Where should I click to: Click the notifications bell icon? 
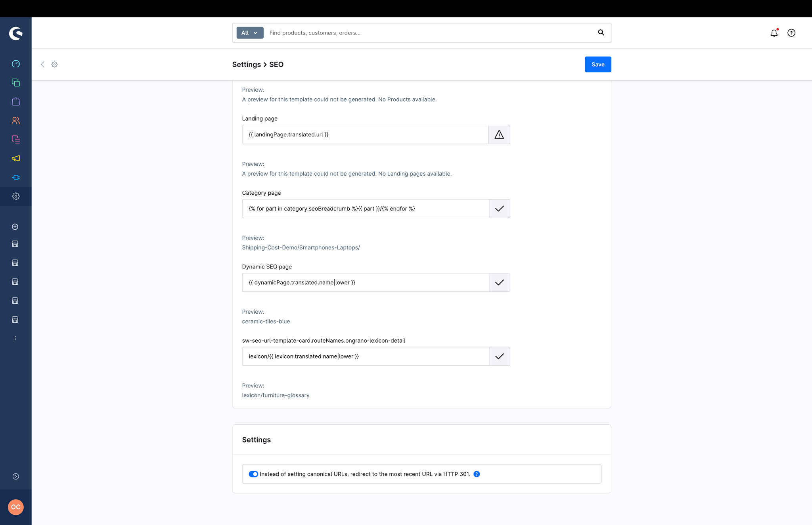pos(774,33)
